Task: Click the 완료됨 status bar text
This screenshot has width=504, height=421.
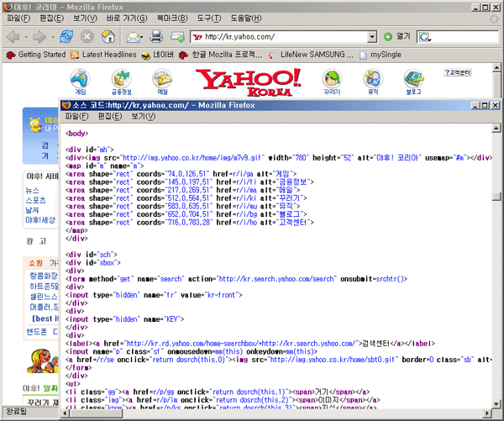Action: tap(17, 412)
